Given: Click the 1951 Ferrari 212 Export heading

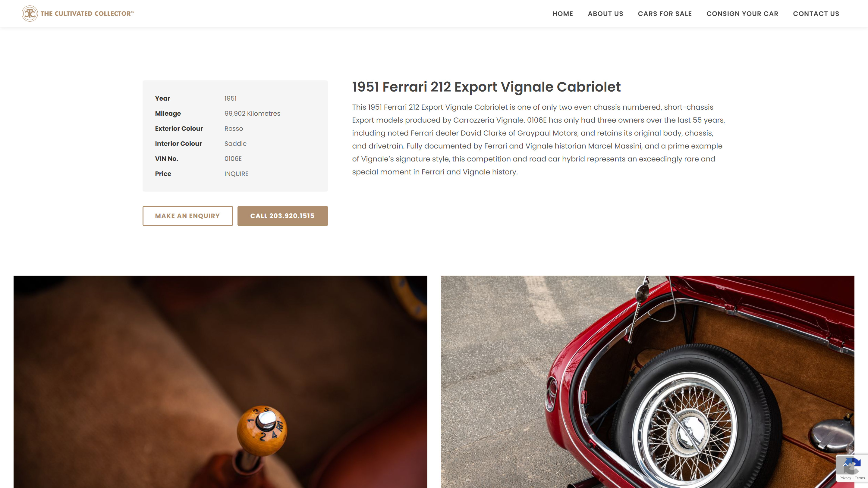Looking at the screenshot, I should click(x=486, y=87).
